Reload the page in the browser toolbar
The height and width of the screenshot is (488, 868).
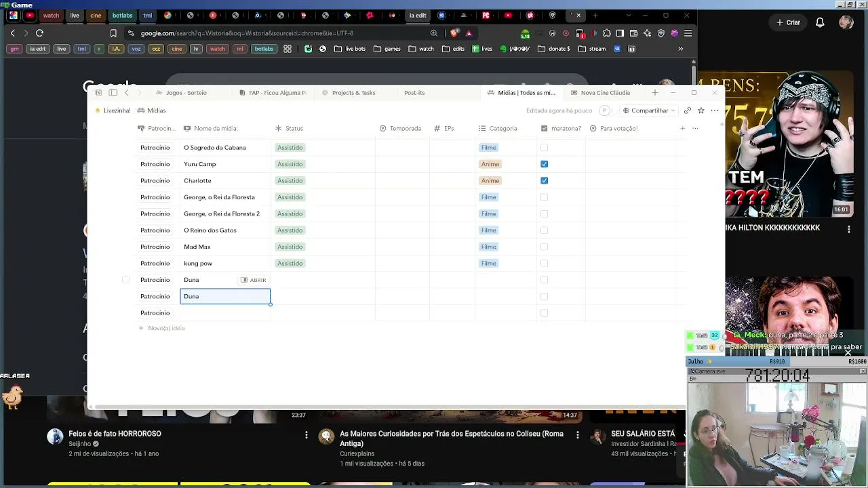tap(39, 33)
